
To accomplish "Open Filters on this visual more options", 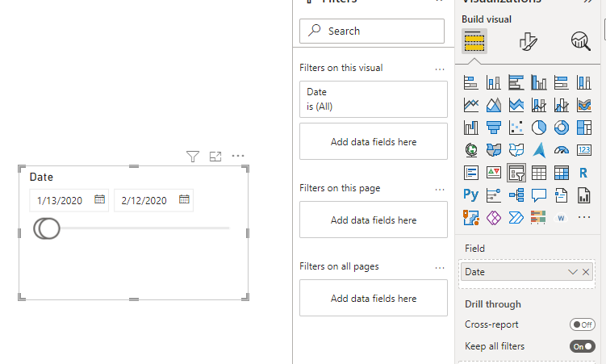I will 440,69.
